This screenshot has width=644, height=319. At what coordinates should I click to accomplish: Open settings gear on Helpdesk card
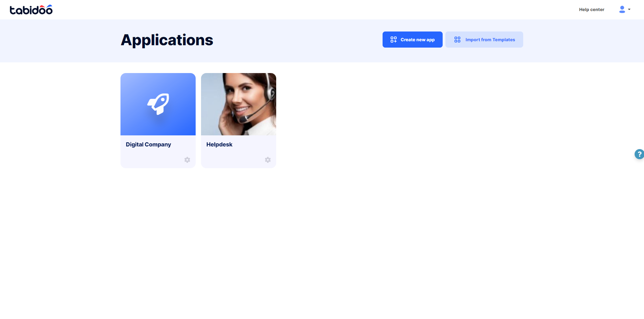click(268, 160)
